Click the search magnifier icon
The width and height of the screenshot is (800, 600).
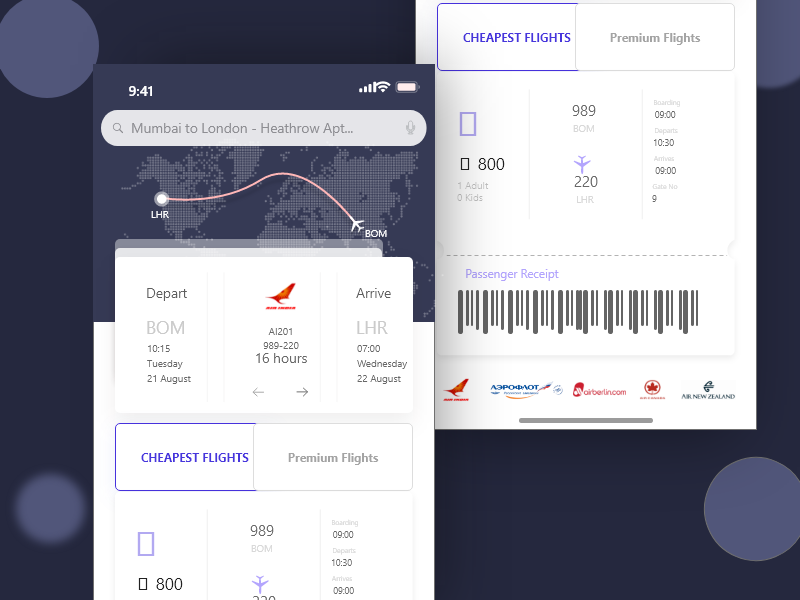coord(118,128)
